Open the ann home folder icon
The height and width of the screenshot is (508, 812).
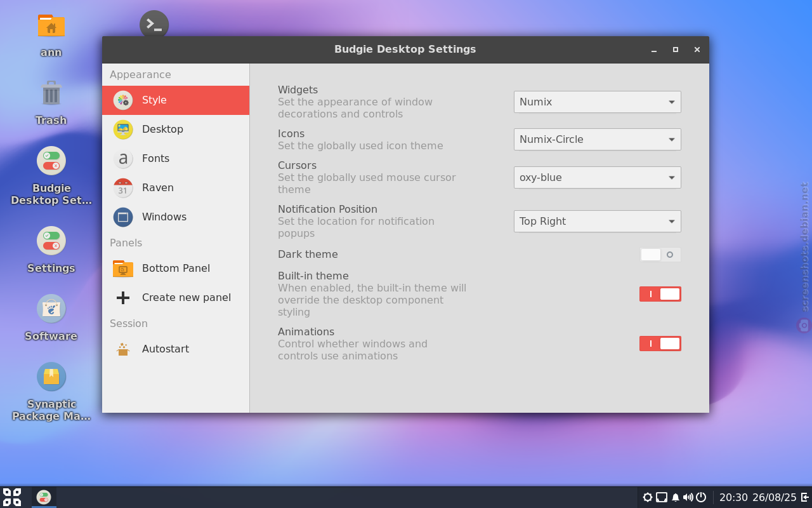coord(51,26)
